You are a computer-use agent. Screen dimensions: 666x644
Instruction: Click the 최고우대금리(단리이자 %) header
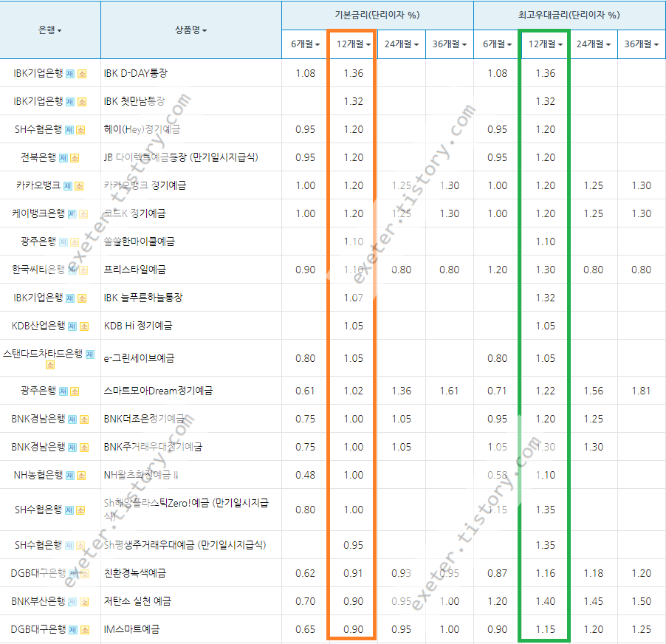click(569, 15)
